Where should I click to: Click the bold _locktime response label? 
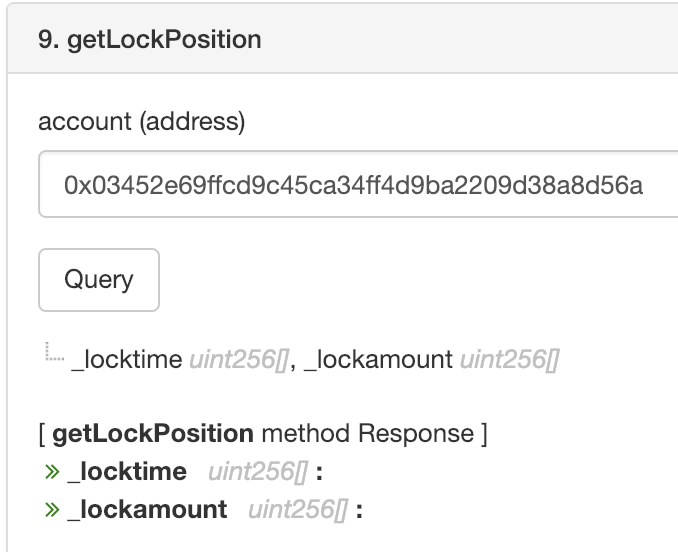click(127, 471)
